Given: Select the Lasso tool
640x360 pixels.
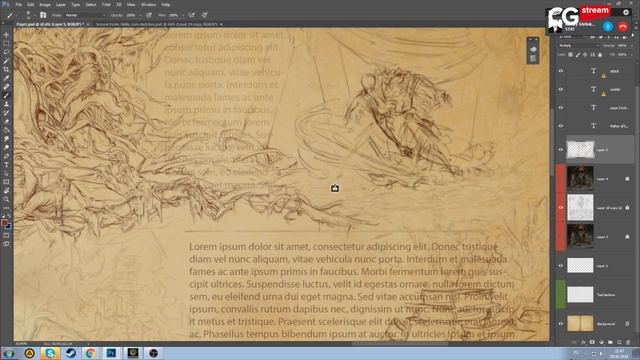Looking at the screenshot, I should [x=6, y=52].
